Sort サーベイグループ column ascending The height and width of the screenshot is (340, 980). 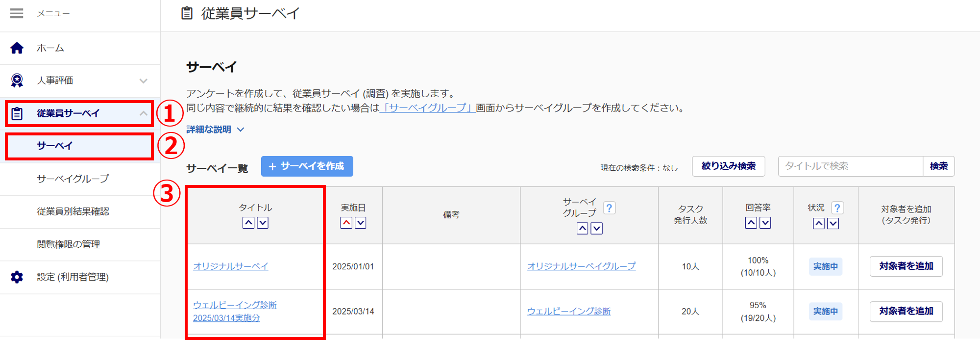[x=582, y=229]
